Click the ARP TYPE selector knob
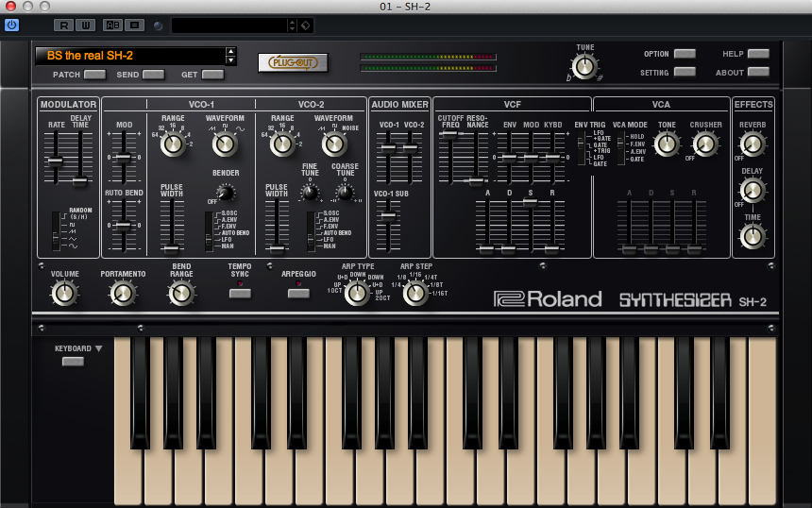The height and width of the screenshot is (508, 812). tap(357, 293)
